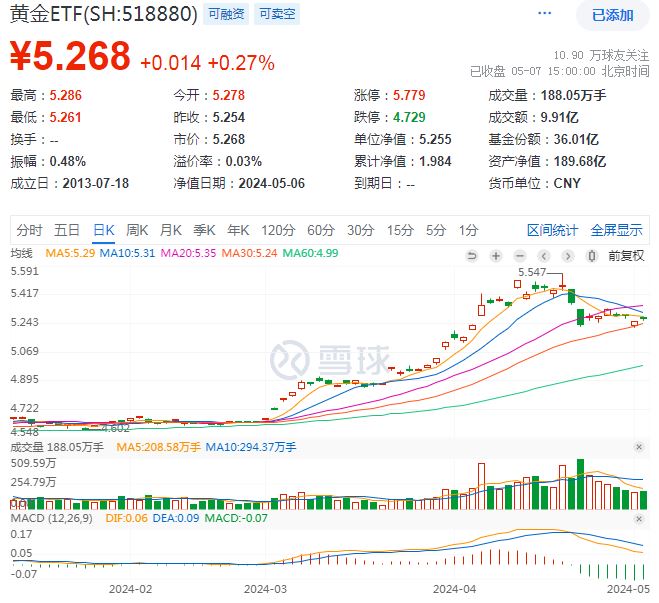Click the MA5:5.29 moving average label
The width and height of the screenshot is (659, 603).
(x=70, y=253)
